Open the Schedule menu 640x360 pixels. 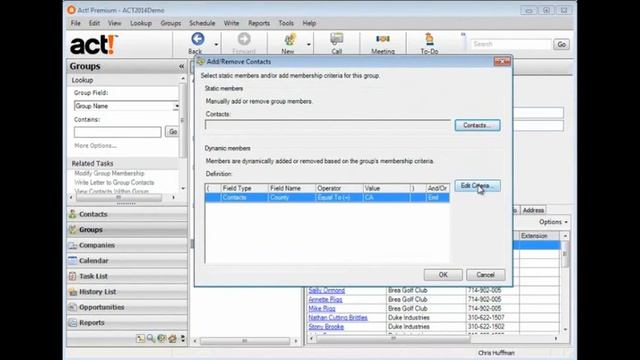pos(202,23)
